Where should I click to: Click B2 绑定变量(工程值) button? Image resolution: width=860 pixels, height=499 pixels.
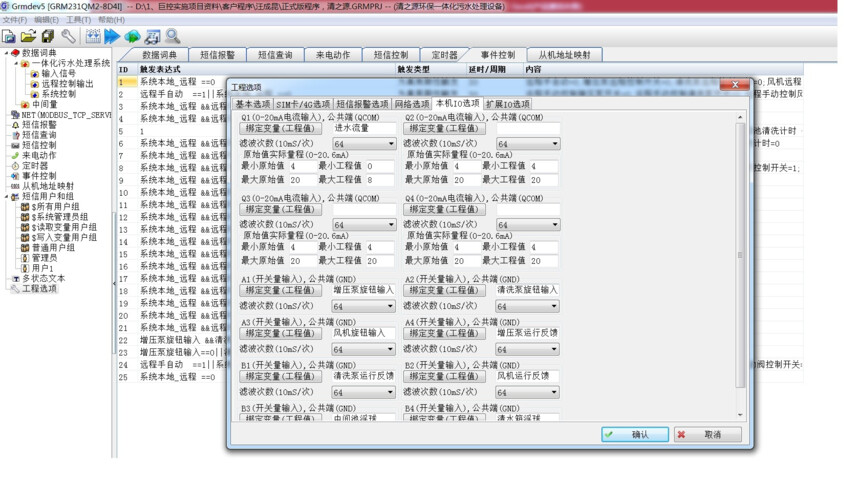point(444,377)
